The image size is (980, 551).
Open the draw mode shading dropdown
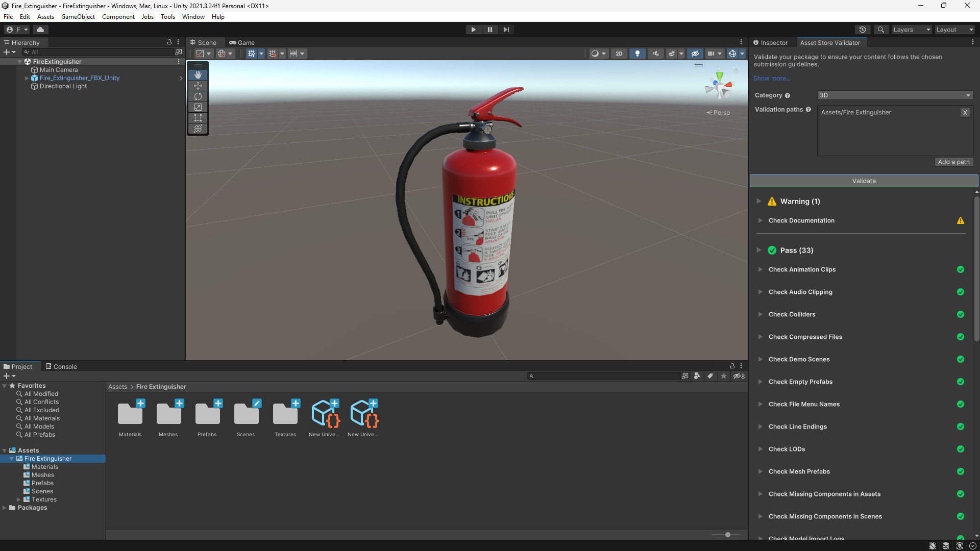(x=598, y=54)
